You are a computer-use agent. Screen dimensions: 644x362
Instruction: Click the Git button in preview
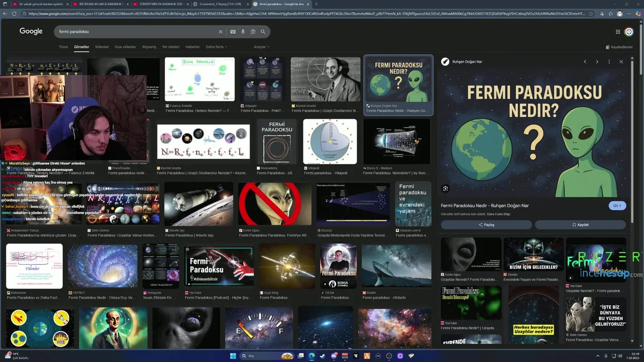point(617,206)
